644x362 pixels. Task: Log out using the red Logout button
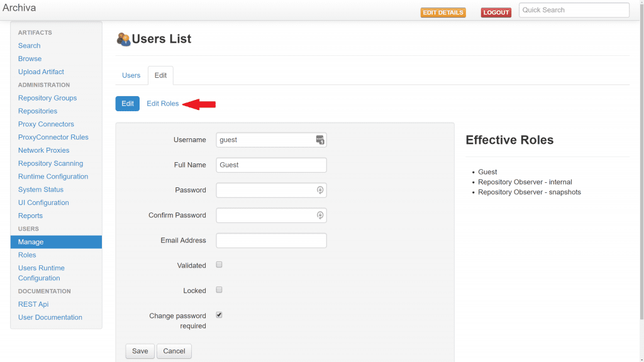point(496,13)
